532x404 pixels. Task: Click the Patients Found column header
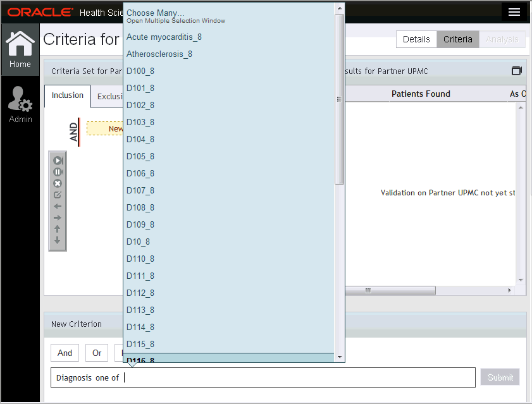[x=421, y=94]
